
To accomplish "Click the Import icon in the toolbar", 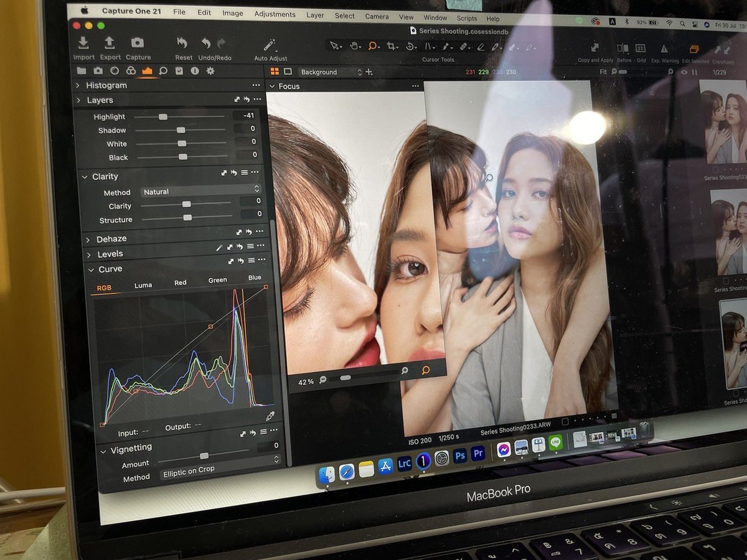I will pyautogui.click(x=83, y=44).
